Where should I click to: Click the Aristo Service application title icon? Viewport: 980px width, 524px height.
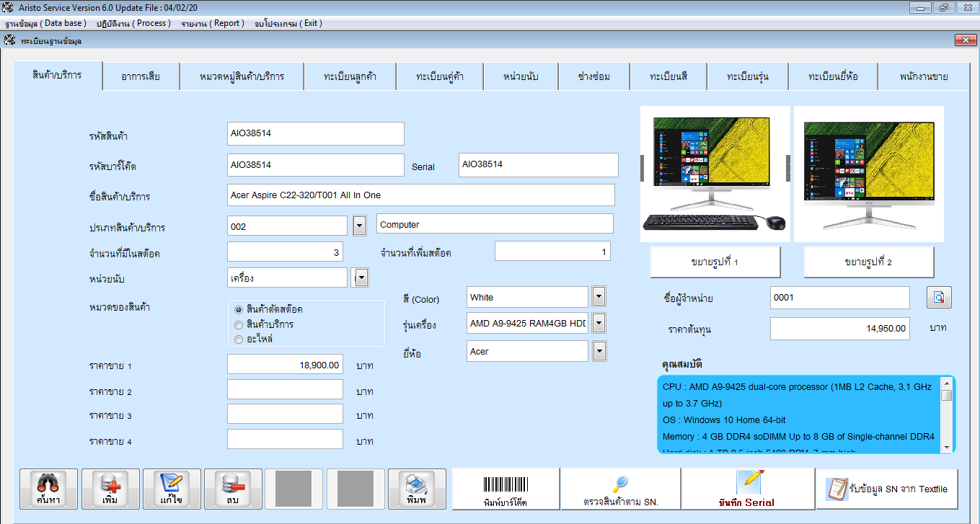click(x=9, y=7)
